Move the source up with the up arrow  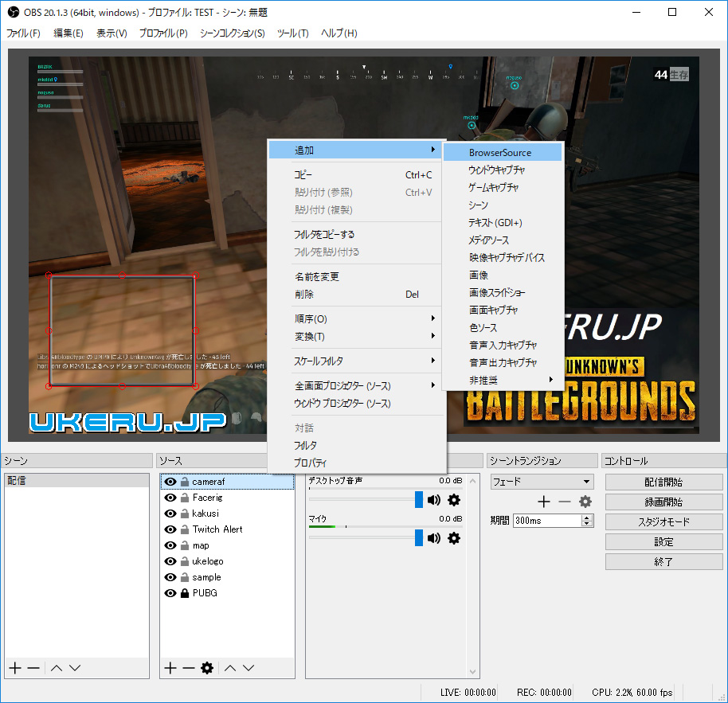pyautogui.click(x=230, y=668)
